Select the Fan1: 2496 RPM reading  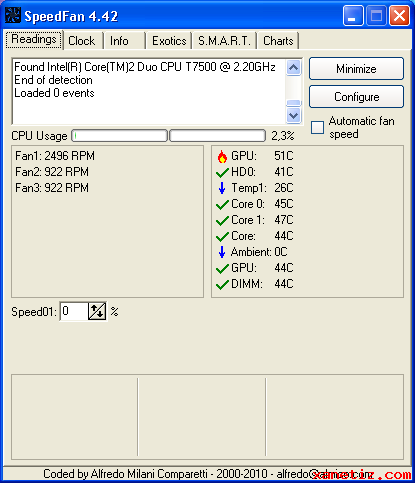click(55, 156)
